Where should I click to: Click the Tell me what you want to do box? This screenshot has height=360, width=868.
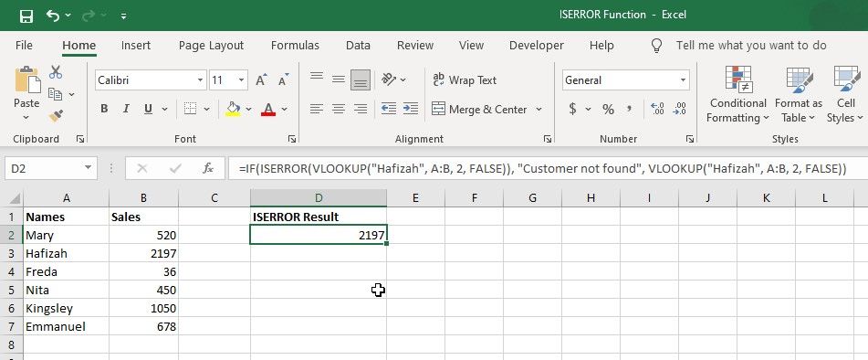coord(751,46)
